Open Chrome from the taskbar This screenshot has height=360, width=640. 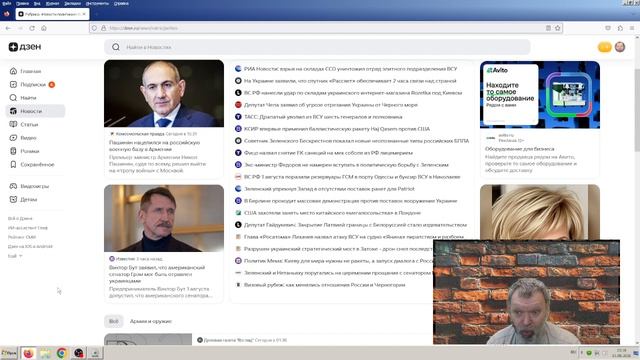pyautogui.click(x=62, y=353)
